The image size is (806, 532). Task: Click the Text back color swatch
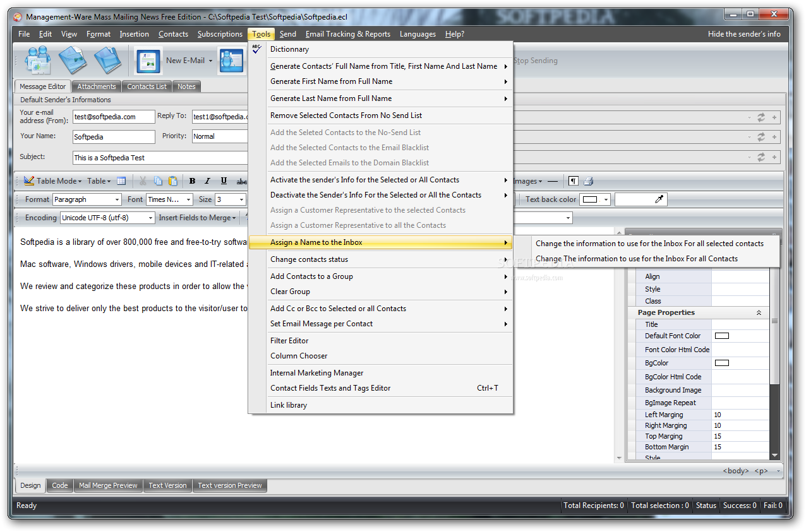(x=590, y=199)
